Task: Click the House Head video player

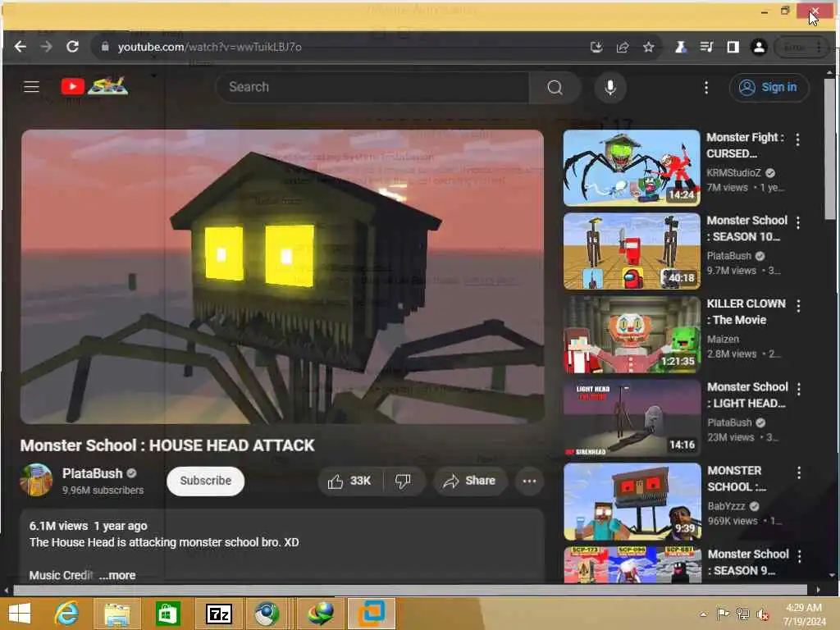Action: (x=282, y=276)
